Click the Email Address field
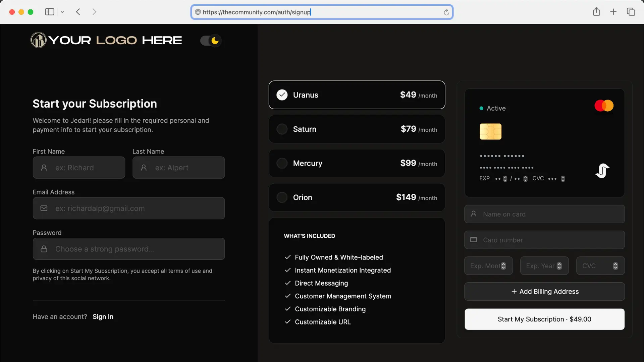 click(x=129, y=208)
